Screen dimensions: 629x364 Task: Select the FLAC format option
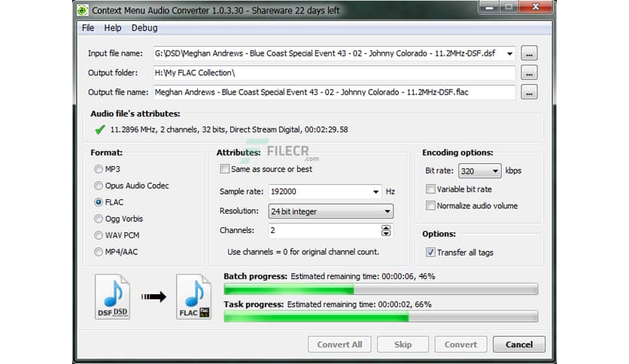click(99, 202)
